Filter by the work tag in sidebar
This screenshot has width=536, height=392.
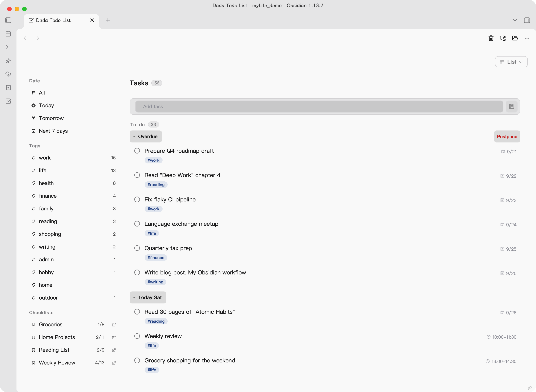[x=74, y=158]
